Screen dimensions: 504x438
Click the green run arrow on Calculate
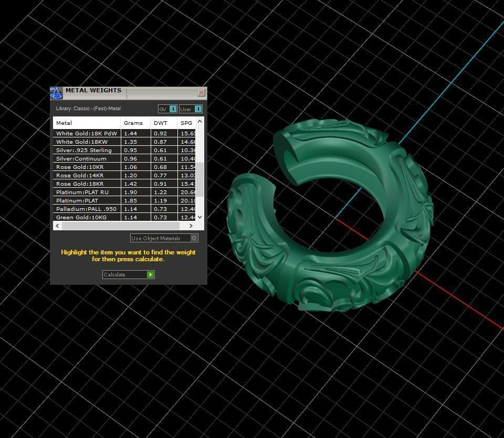(150, 274)
